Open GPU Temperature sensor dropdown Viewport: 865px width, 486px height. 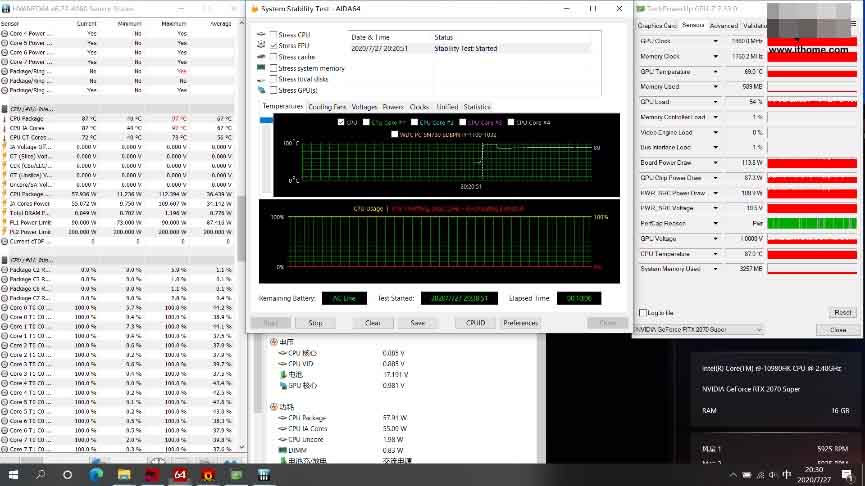tap(716, 72)
